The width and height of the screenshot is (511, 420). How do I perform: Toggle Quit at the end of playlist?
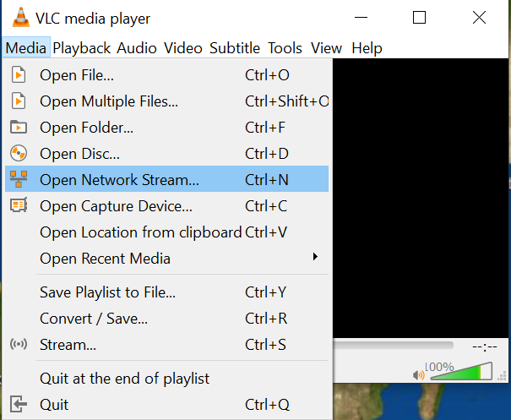click(x=124, y=379)
